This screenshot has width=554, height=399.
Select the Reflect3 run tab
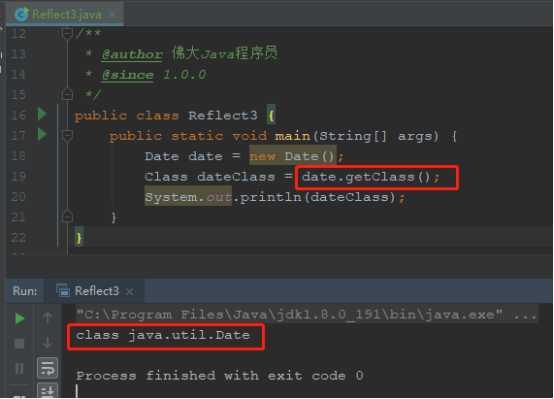[x=95, y=291]
